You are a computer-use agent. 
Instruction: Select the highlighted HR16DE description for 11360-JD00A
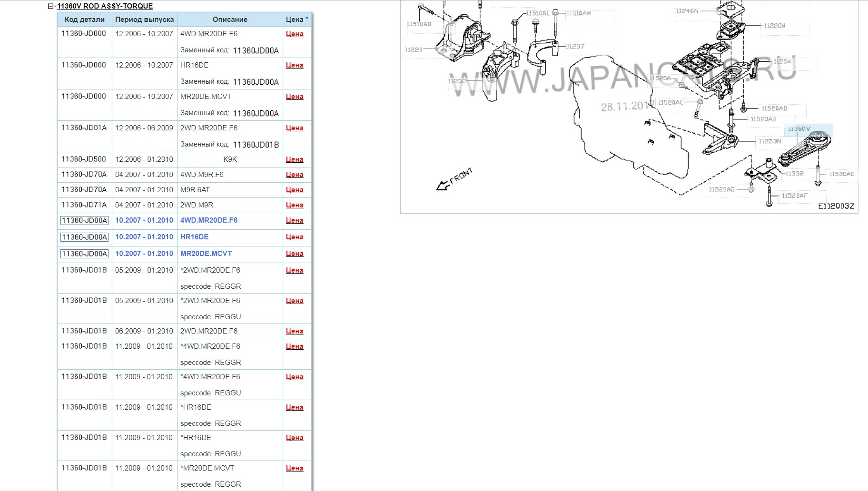tap(194, 237)
